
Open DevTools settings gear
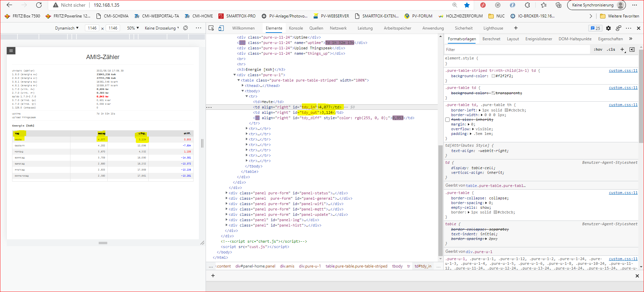pyautogui.click(x=608, y=28)
